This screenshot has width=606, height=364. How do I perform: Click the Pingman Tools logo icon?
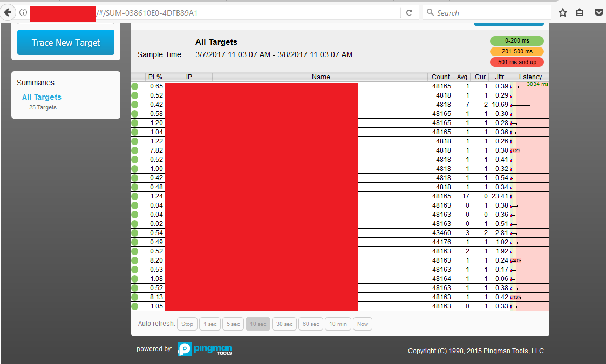pos(183,349)
